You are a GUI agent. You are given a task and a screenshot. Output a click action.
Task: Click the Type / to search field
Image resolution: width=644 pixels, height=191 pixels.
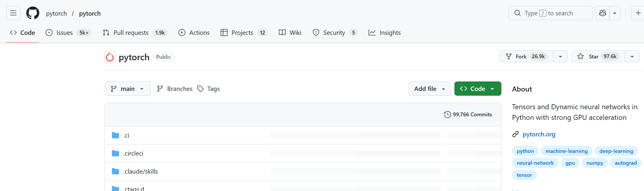(550, 13)
